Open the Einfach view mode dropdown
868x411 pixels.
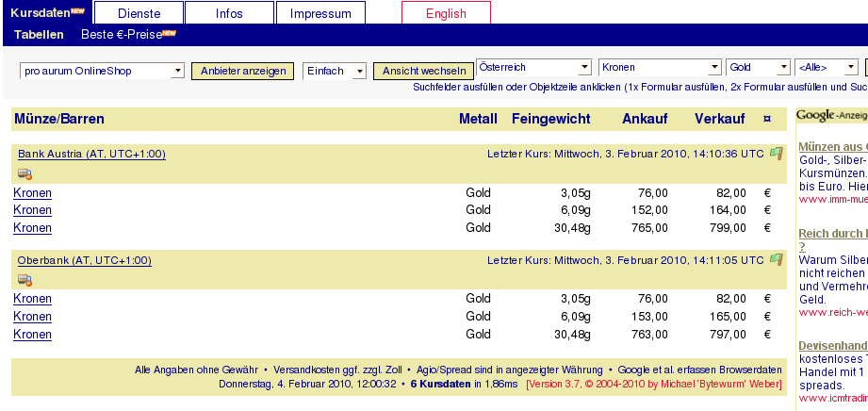tap(335, 71)
